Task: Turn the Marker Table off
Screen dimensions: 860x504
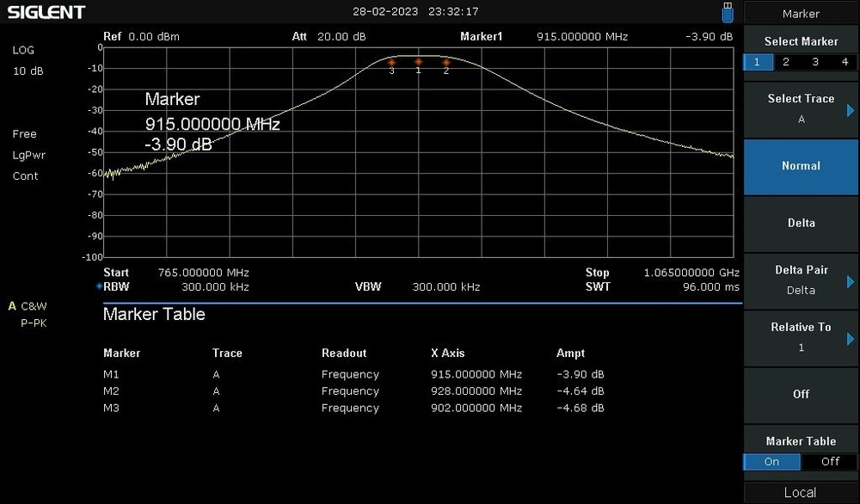Action: pos(828,462)
